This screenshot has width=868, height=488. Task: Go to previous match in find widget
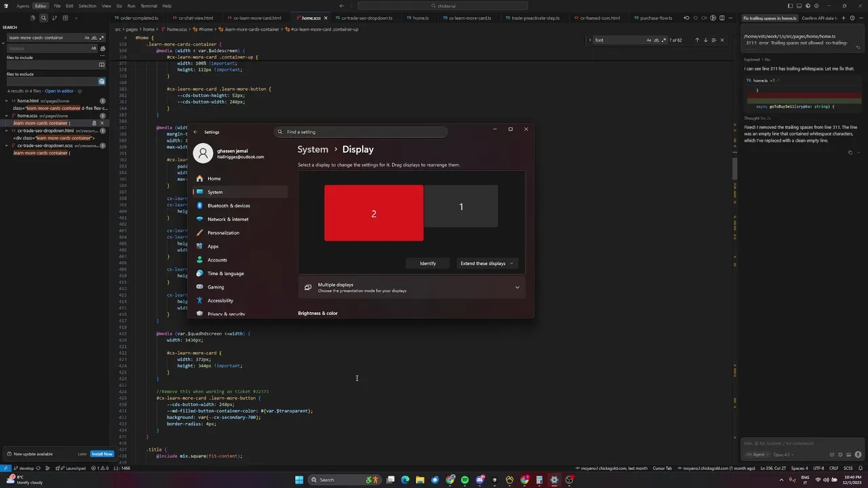point(697,40)
